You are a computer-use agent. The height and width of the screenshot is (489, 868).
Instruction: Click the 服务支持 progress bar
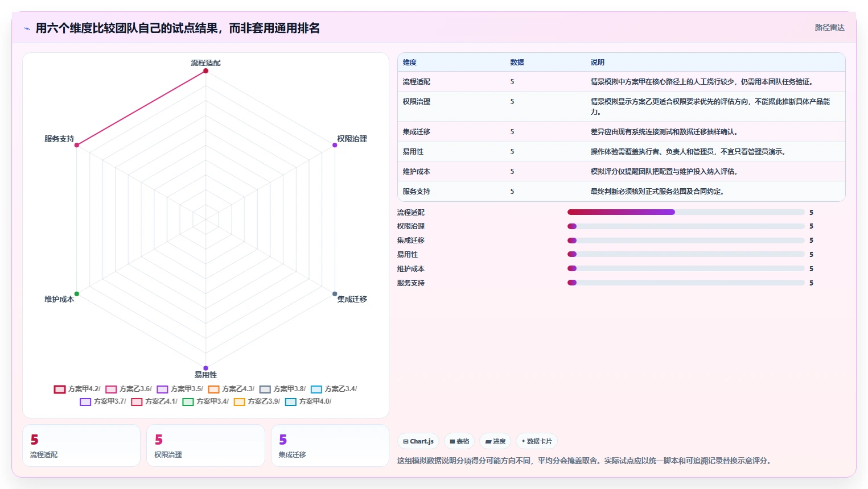686,283
